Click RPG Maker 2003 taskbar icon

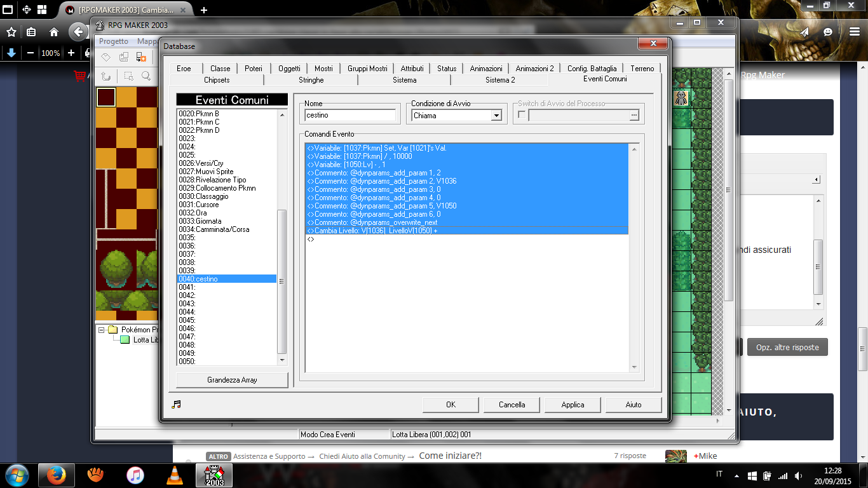(214, 475)
